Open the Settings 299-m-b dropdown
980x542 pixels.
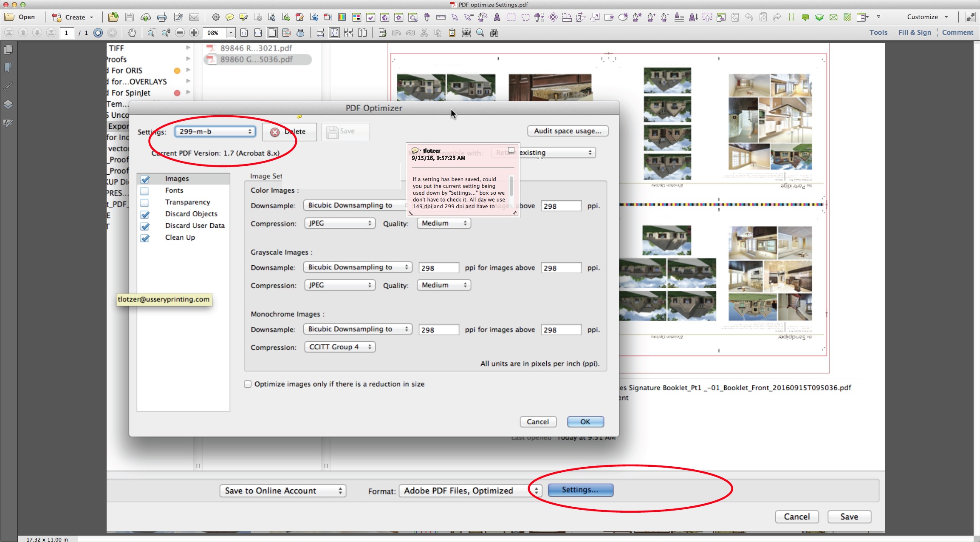(215, 132)
